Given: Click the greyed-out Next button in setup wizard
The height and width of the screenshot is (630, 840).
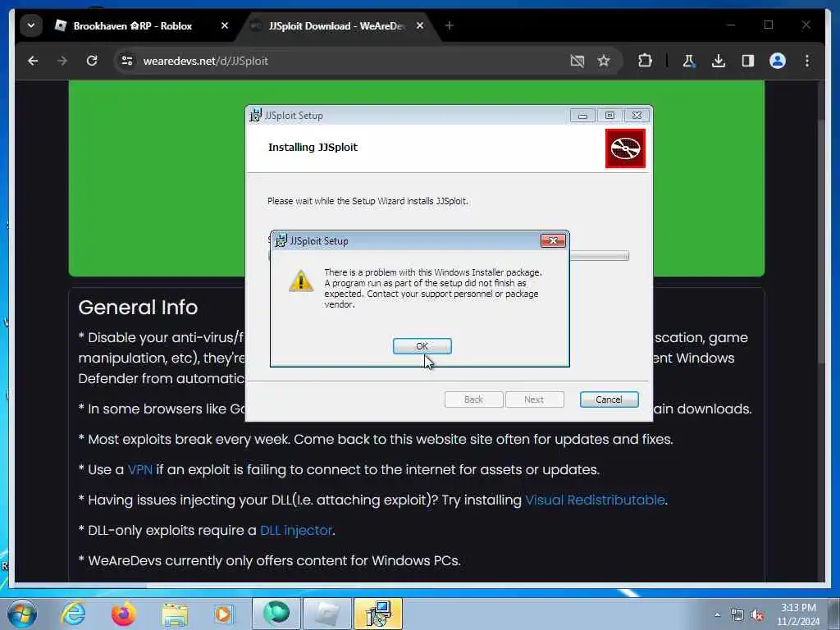Looking at the screenshot, I should pos(534,399).
